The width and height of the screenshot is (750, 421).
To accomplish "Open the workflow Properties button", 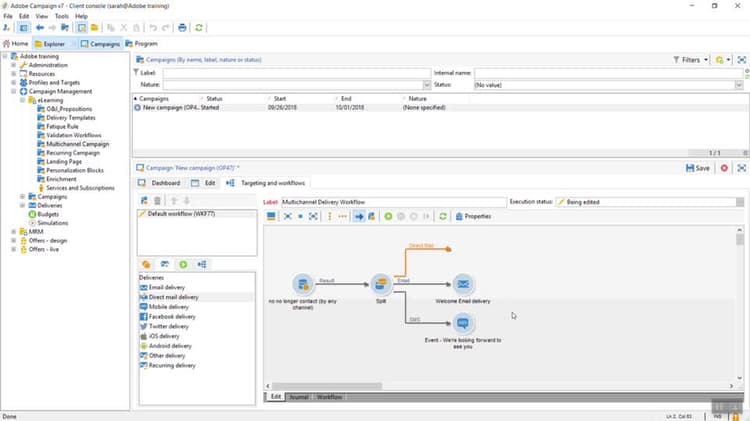I will [473, 217].
